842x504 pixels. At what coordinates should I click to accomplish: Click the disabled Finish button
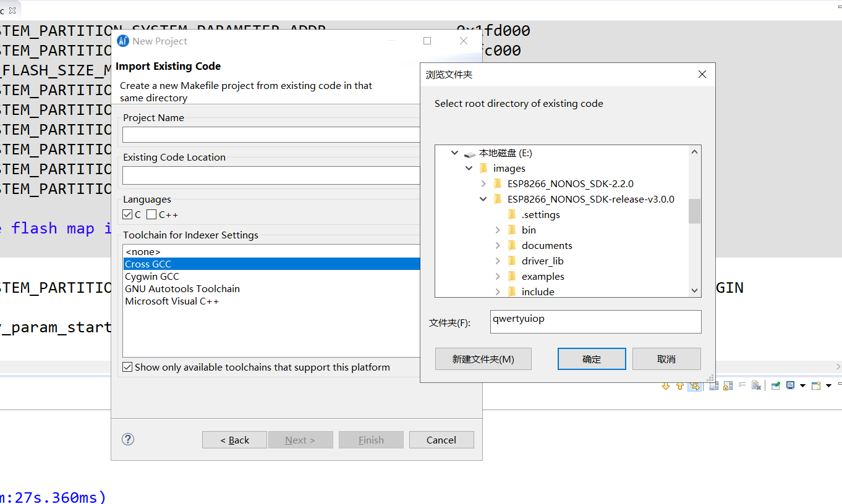pos(371,440)
